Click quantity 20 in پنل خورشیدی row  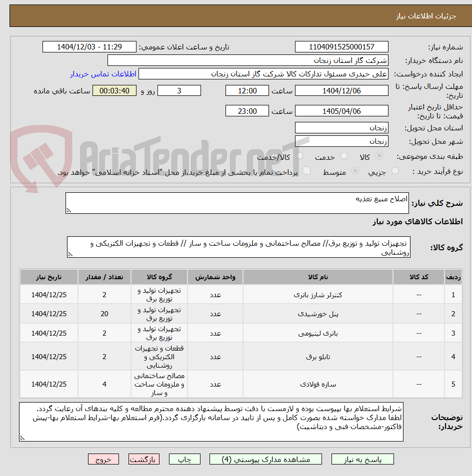(104, 314)
